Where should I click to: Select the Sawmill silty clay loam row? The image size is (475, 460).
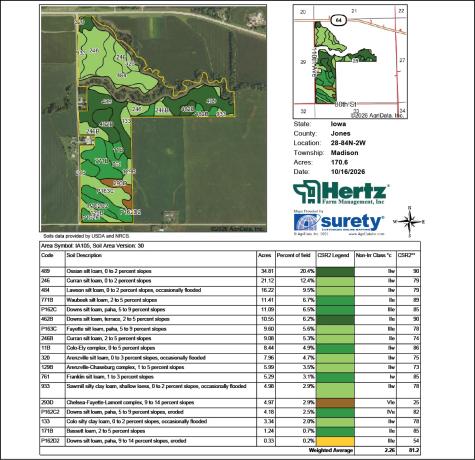pos(230,390)
